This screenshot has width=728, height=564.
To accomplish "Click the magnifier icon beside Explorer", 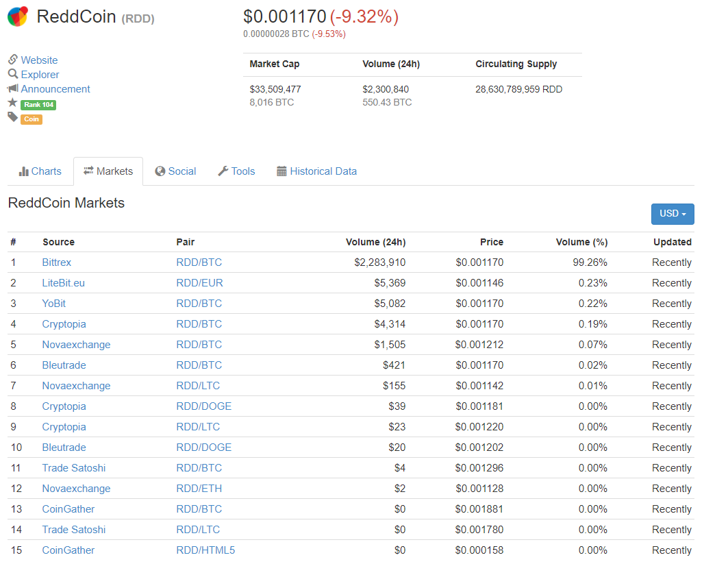I will [12, 74].
